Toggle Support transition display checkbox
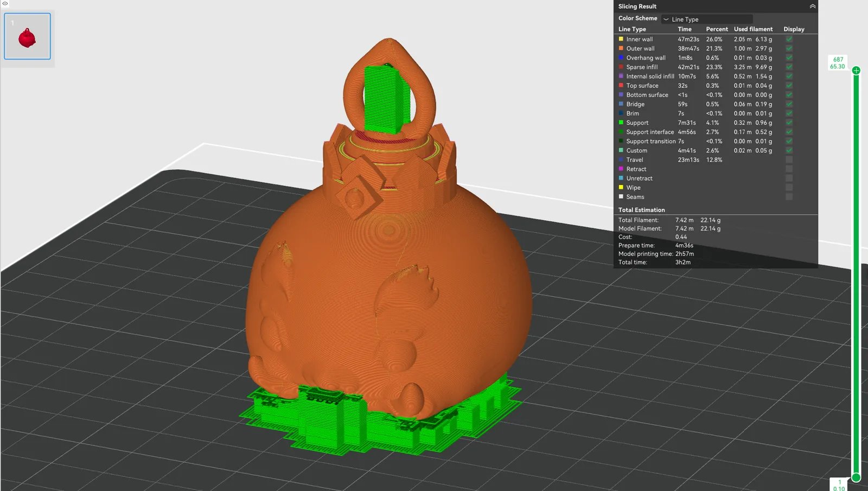 789,141
